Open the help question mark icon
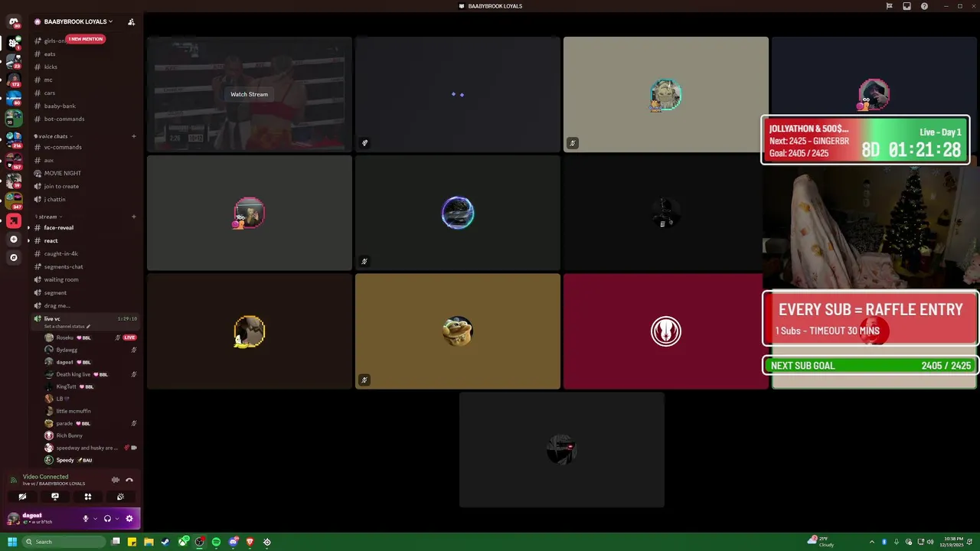Screen dimensions: 980x551 pyautogui.click(x=924, y=6)
